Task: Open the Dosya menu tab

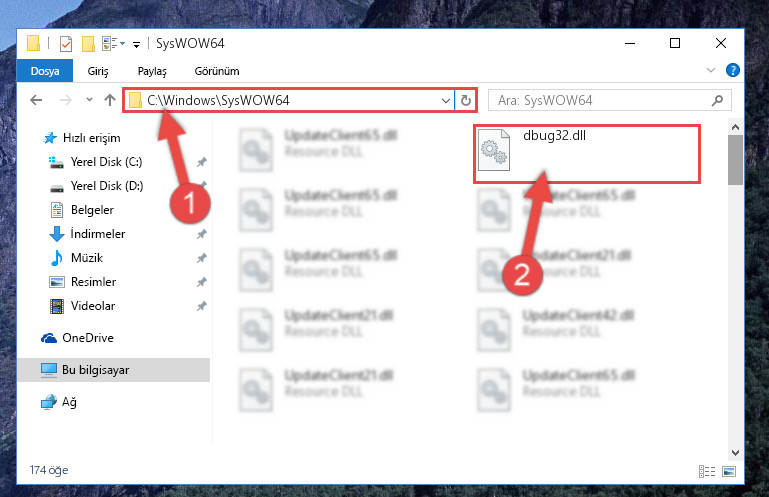Action: tap(45, 71)
